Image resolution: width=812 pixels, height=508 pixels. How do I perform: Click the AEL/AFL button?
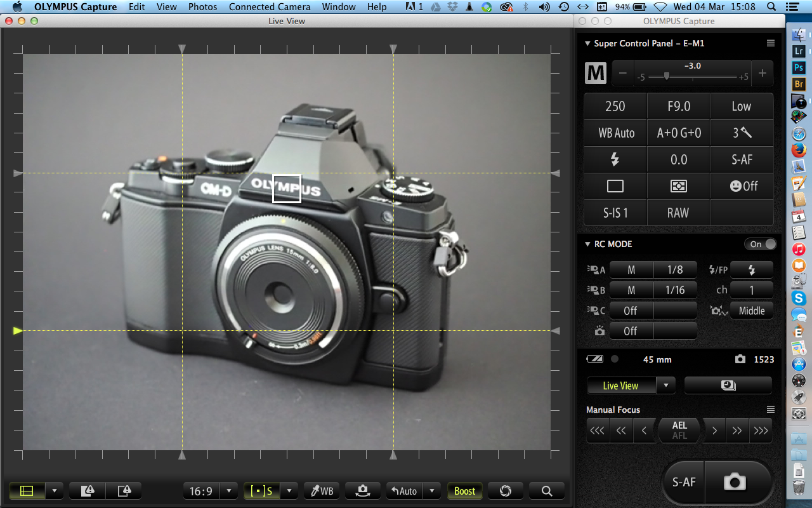[x=679, y=431]
